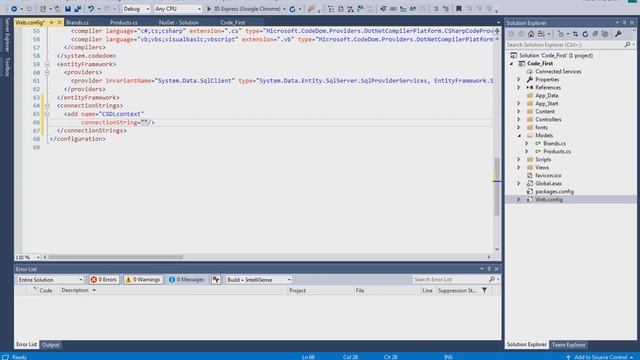
Task: Toggle the 0 Messages filter
Action: tap(187, 280)
